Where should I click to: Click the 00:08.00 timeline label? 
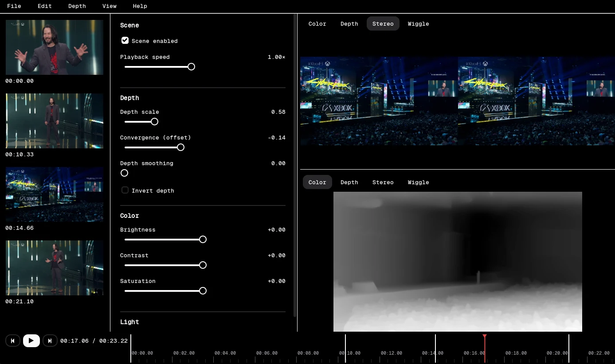pos(308,353)
